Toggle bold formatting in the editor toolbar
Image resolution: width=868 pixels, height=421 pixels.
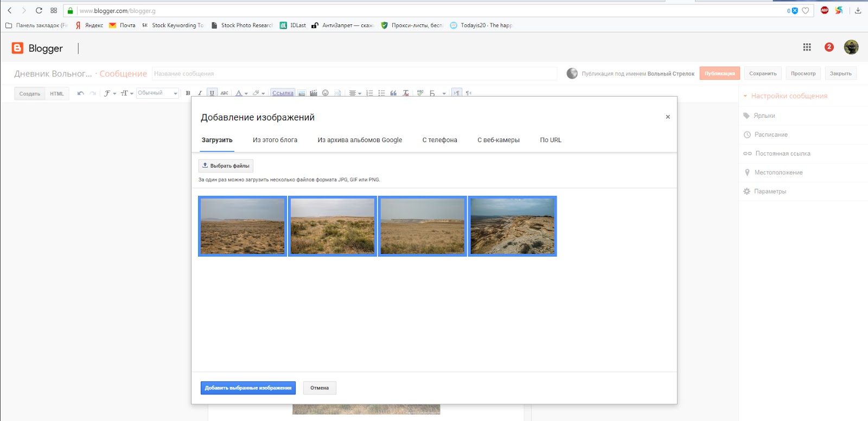188,93
